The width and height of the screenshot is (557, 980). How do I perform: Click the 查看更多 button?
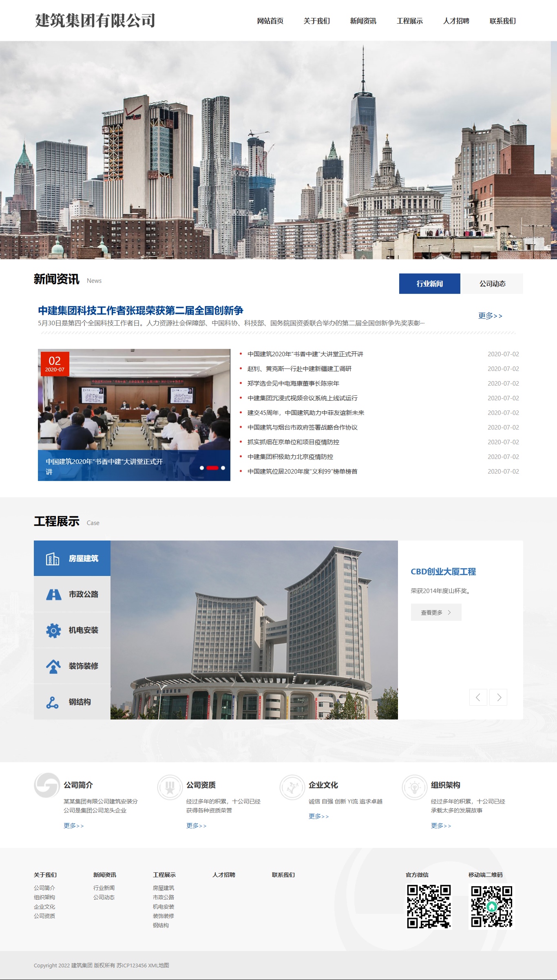pos(436,612)
